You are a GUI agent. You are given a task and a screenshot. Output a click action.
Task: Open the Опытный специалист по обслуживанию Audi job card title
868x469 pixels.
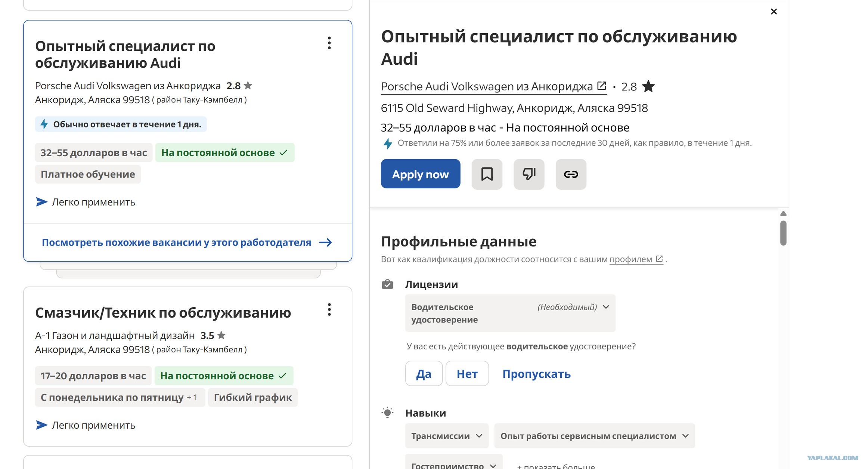point(125,55)
